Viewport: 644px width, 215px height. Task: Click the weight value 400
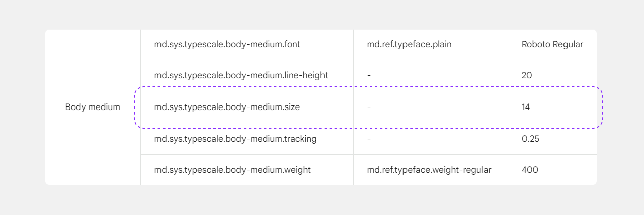coord(530,170)
